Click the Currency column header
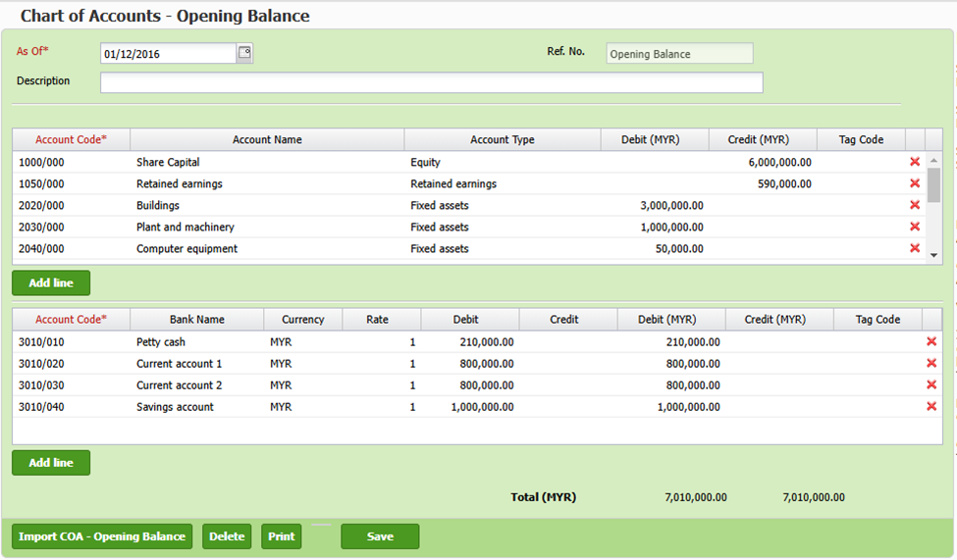Viewport: 957px width, 560px height. click(303, 320)
